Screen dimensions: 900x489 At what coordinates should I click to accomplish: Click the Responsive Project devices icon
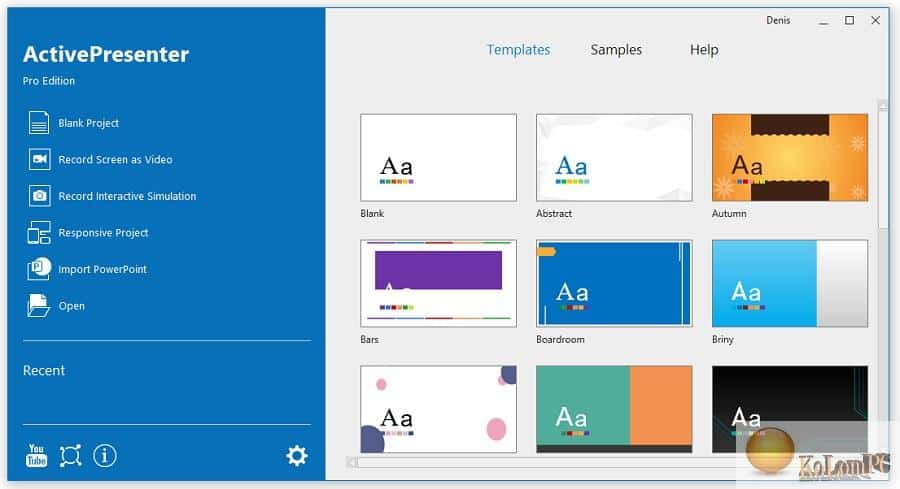click(x=39, y=232)
